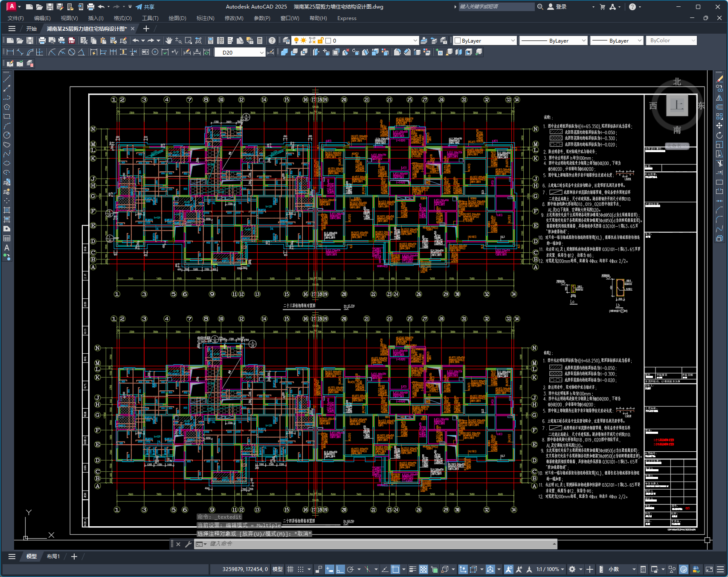This screenshot has height=577, width=728.
Task: Click the Plot (print) toolbar icon
Action: [x=42, y=40]
